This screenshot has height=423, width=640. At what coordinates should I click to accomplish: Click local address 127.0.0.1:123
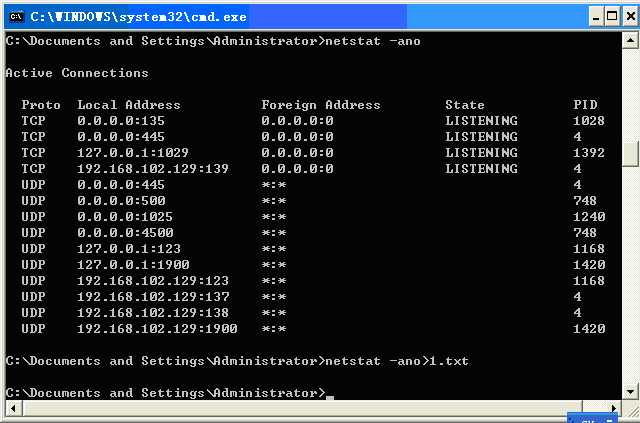tap(129, 249)
